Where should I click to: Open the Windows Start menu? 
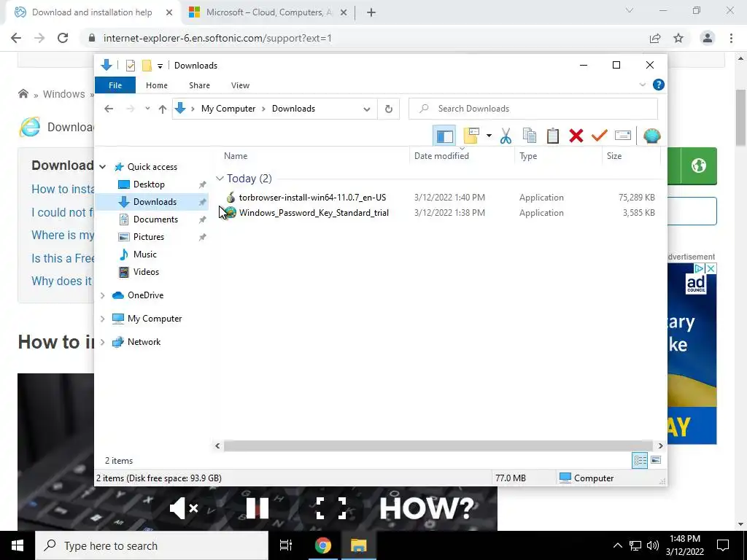tap(18, 545)
